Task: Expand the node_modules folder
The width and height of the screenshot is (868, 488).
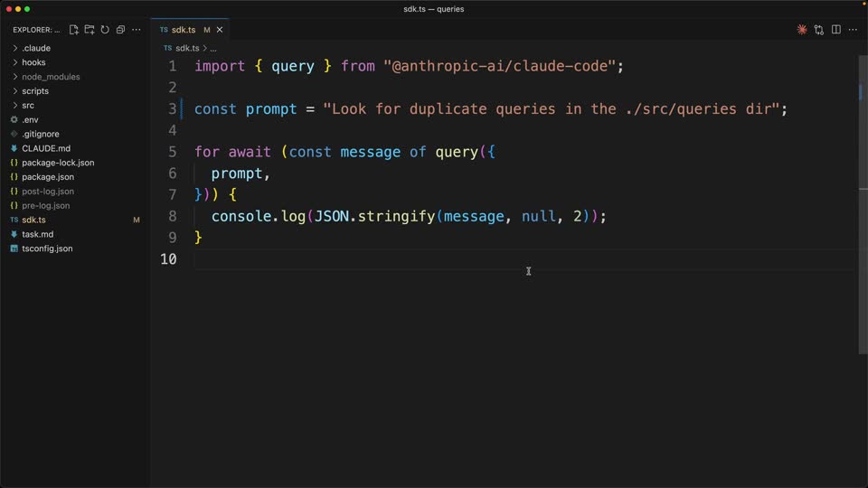Action: (x=75, y=77)
